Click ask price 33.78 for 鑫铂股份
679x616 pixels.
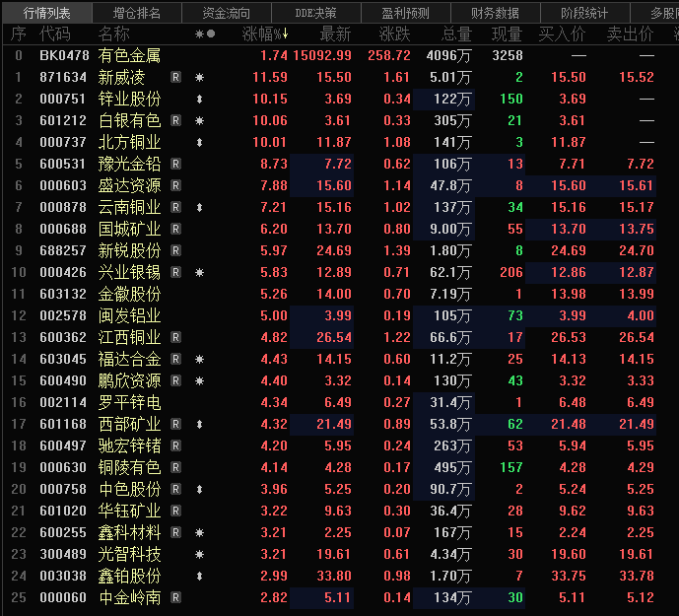point(636,576)
